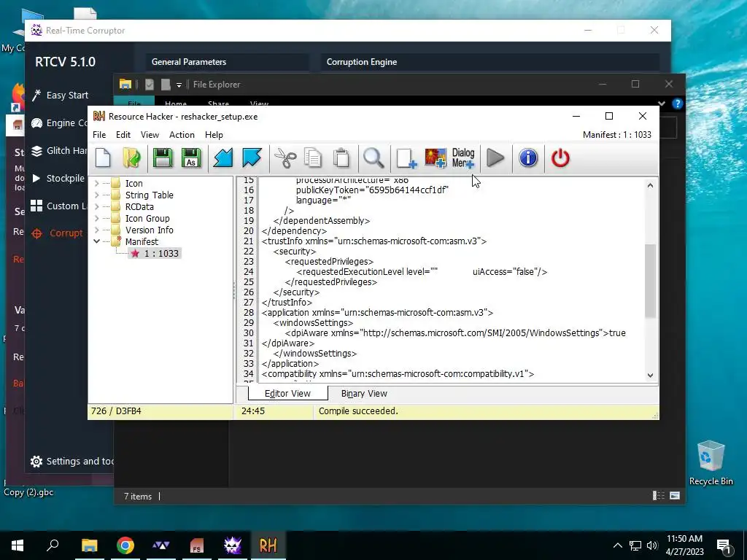Expand the String Table tree folder
The image size is (747, 560).
[97, 195]
